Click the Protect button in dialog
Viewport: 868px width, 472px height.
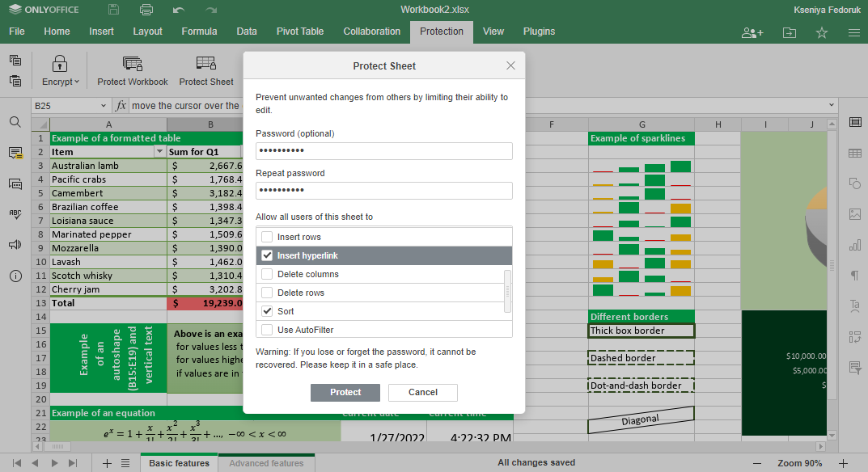pos(345,392)
